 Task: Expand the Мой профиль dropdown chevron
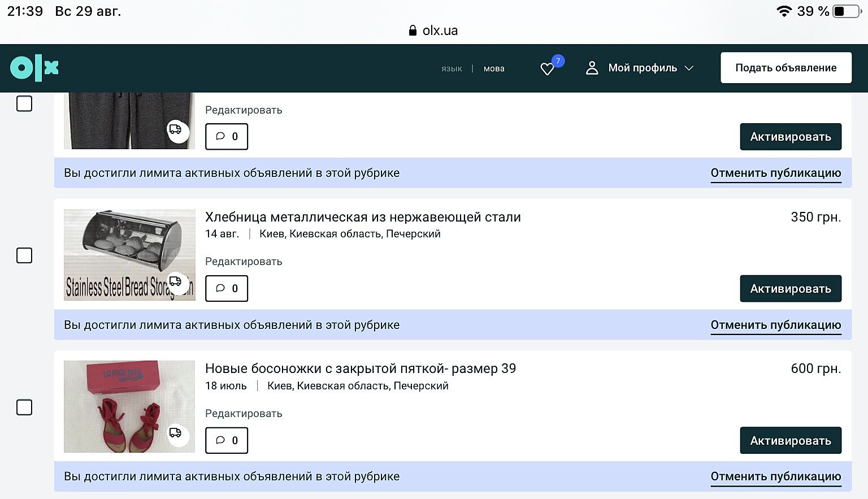pos(689,68)
